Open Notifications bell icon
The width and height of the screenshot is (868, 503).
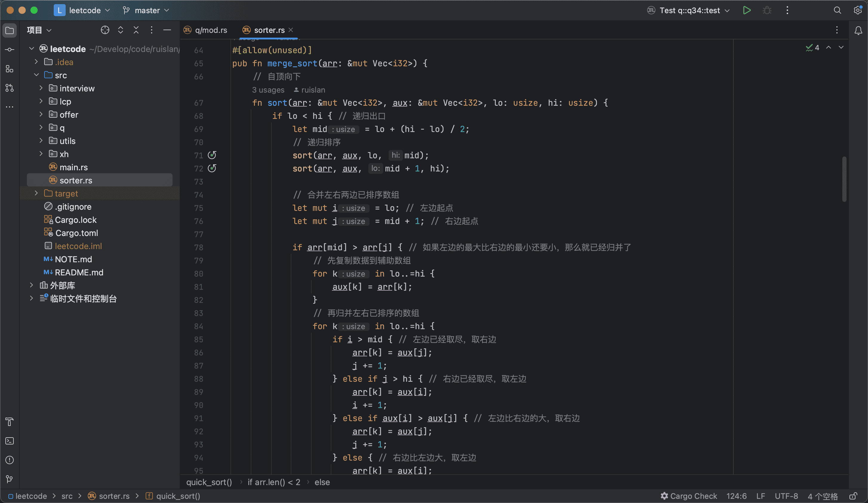click(858, 30)
